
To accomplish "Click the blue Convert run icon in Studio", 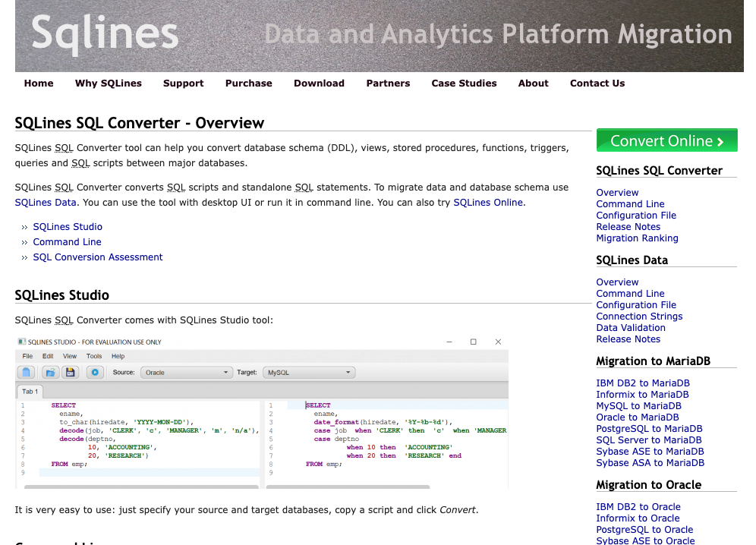I will point(95,373).
